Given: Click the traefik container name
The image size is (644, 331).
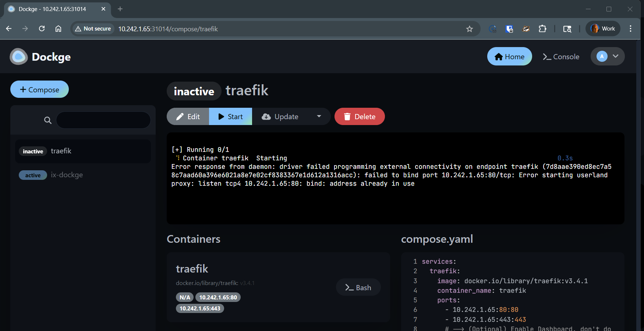Looking at the screenshot, I should (192, 269).
